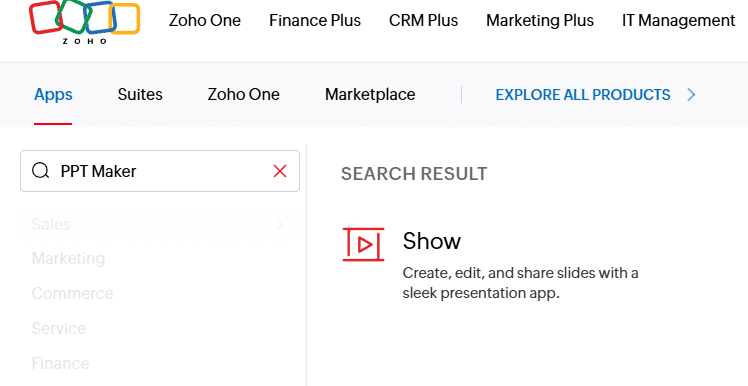
Task: Select the Finance category
Action: click(x=60, y=364)
